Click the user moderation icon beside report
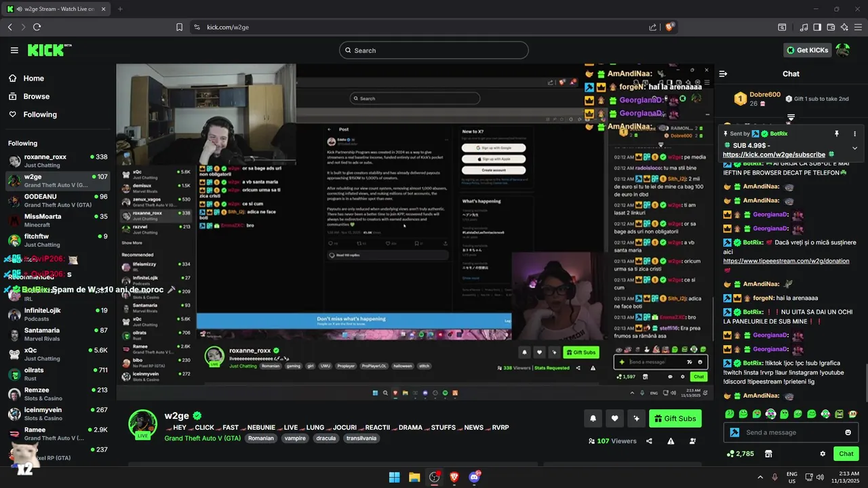The width and height of the screenshot is (868, 488). click(x=692, y=441)
